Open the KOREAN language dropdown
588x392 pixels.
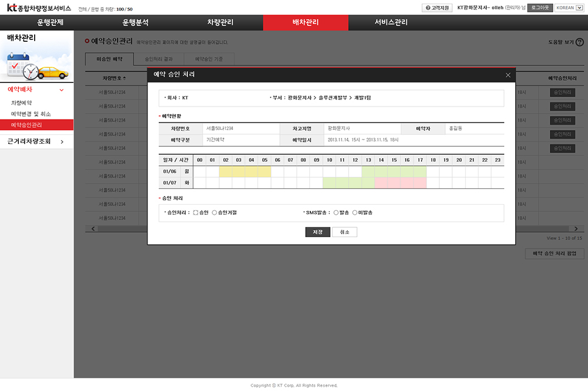[569, 8]
